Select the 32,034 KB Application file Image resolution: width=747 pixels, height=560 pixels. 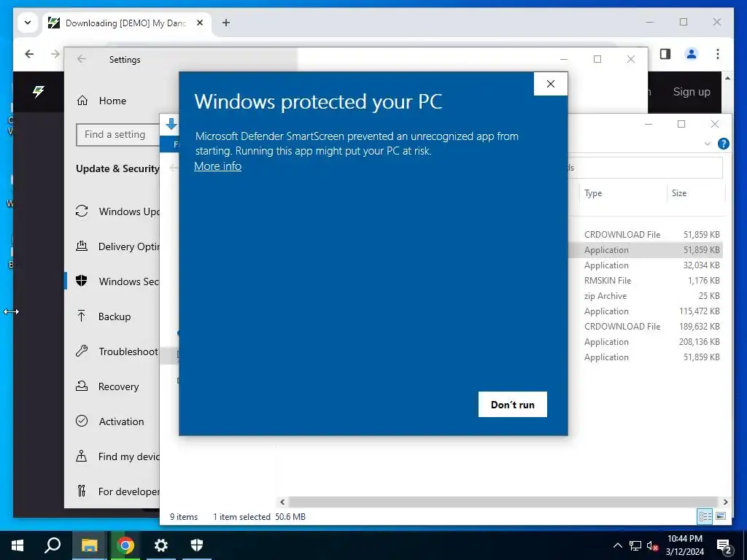pyautogui.click(x=646, y=265)
